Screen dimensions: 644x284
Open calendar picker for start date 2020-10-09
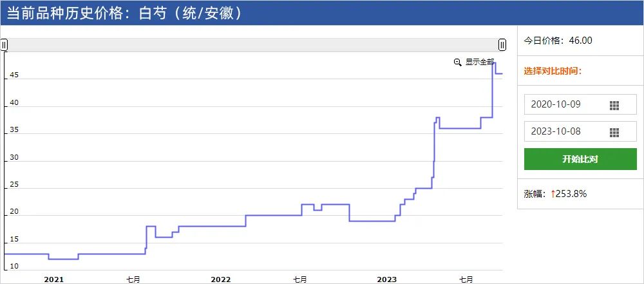[614, 105]
